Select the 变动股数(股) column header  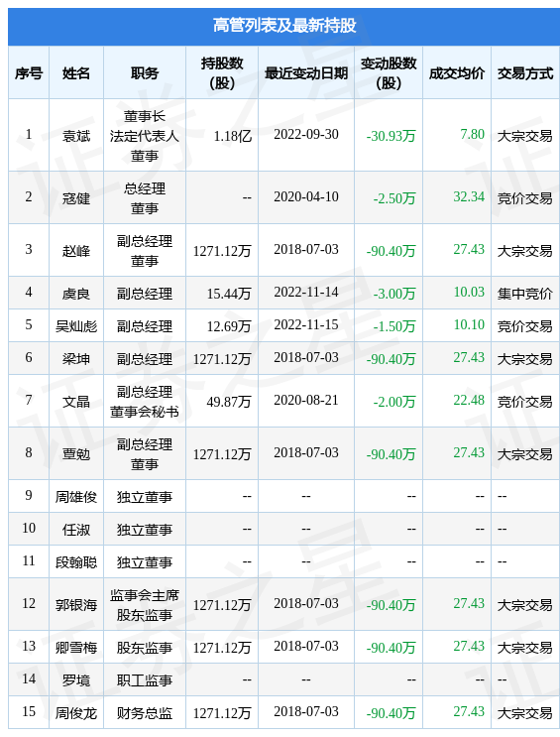(389, 72)
